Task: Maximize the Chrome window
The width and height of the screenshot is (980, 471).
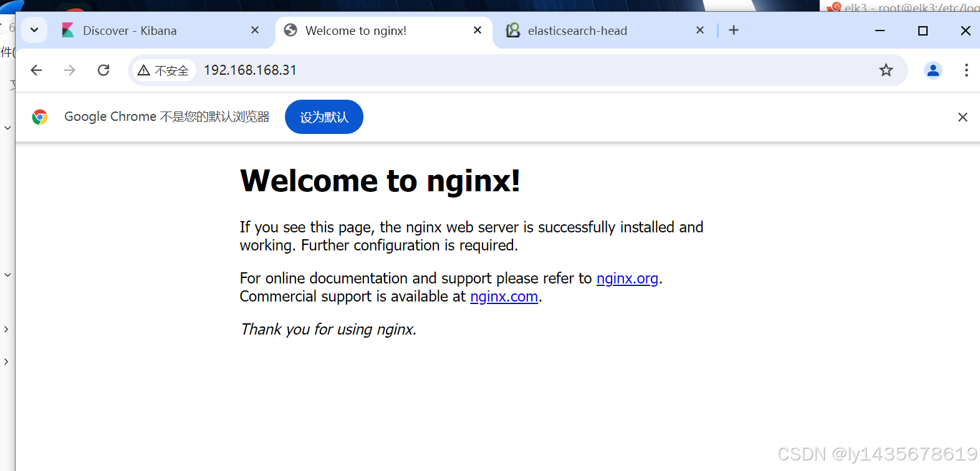Action: tap(923, 31)
